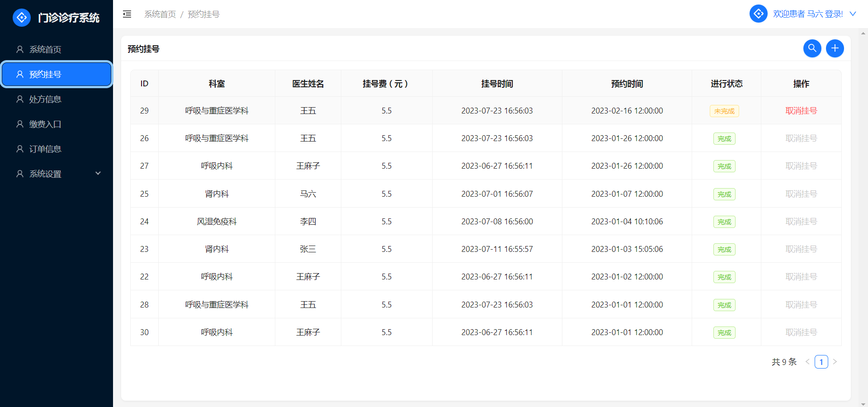The height and width of the screenshot is (407, 868).
Task: Click the 进行状态 column header
Action: [x=726, y=84]
